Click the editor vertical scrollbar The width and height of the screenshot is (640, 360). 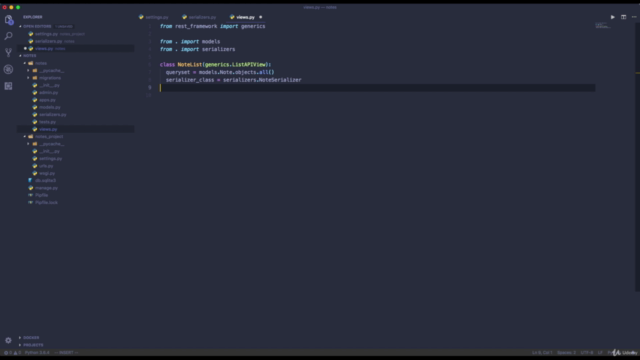(638, 157)
